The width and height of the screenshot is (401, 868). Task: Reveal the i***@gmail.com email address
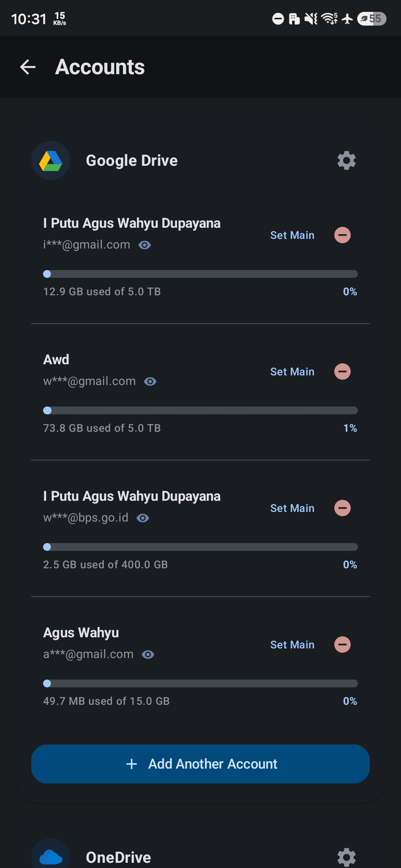(144, 245)
